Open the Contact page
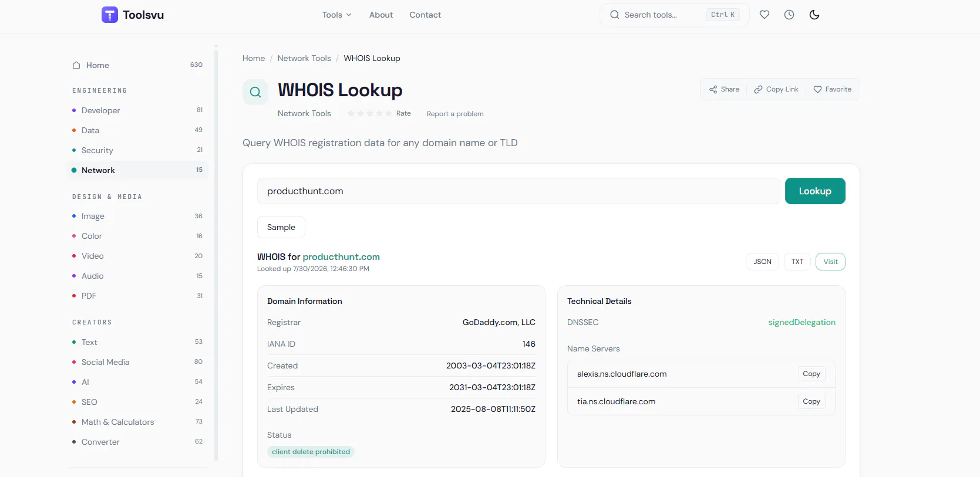This screenshot has width=980, height=477. [x=425, y=15]
